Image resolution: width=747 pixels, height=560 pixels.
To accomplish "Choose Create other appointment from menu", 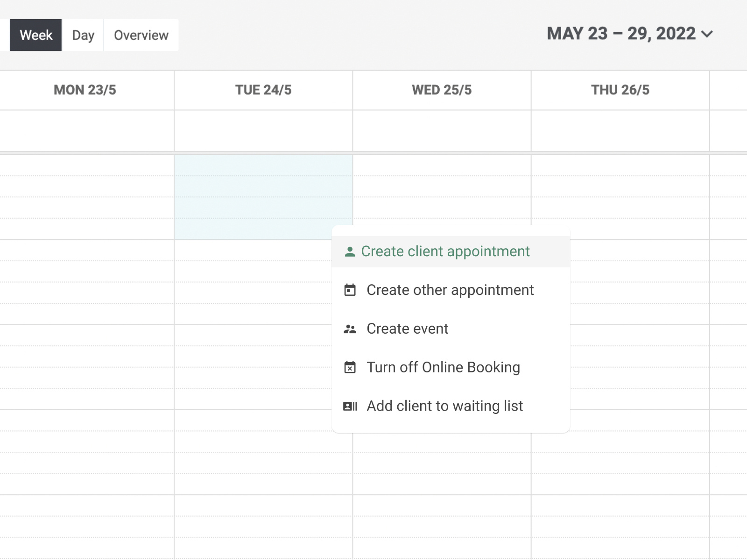I will [x=450, y=290].
